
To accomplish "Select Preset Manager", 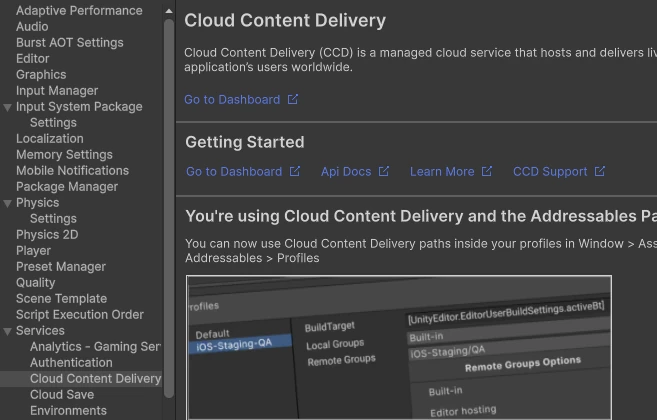I will (x=61, y=267).
